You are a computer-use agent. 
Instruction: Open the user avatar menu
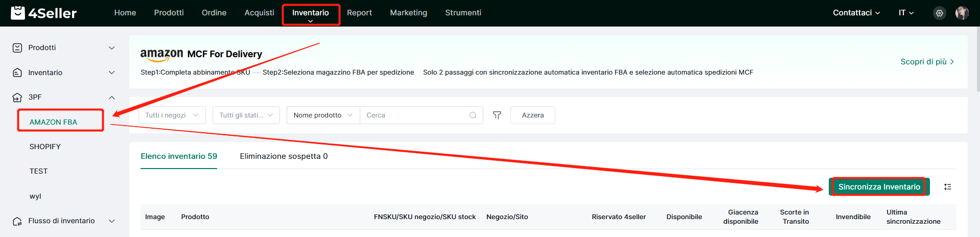(962, 13)
